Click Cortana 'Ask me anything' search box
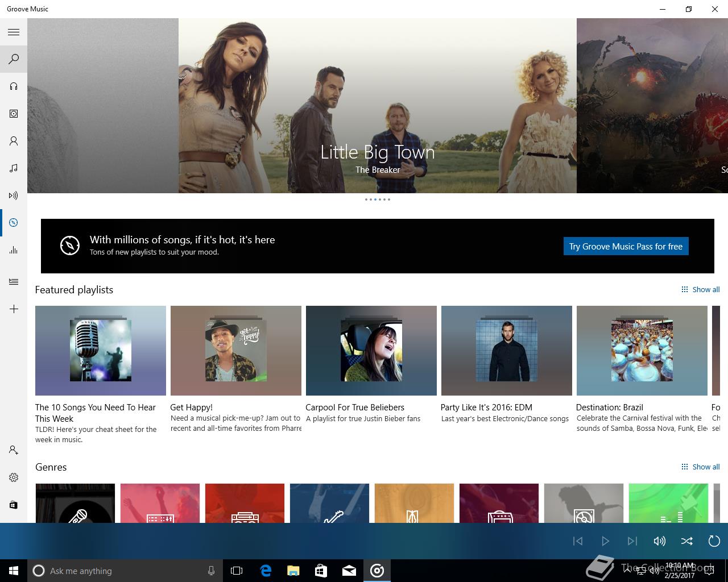728x582 pixels. [125, 571]
